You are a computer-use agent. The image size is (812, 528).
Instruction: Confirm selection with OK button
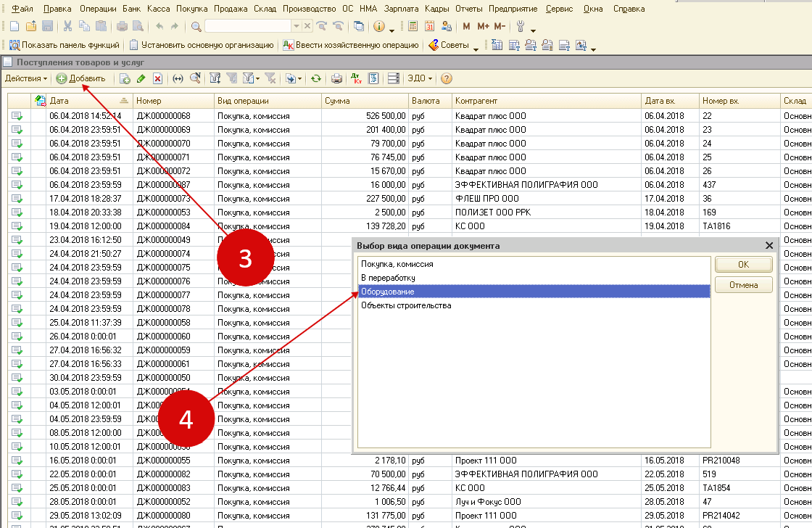[743, 265]
